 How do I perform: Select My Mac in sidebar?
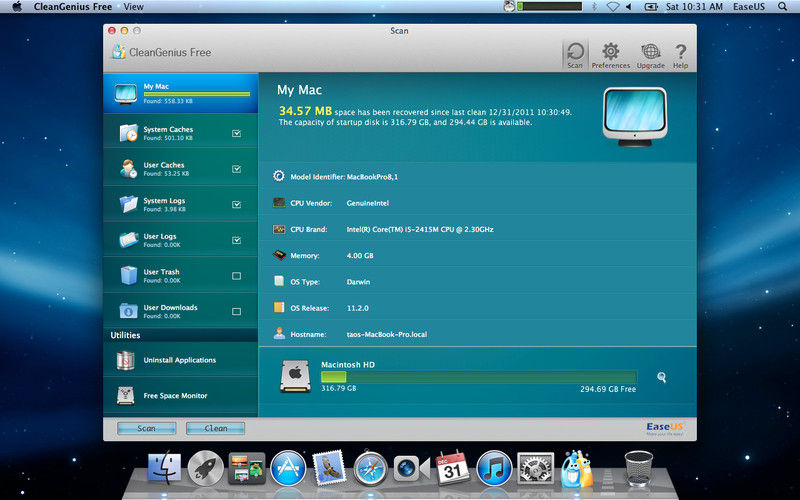coord(181,93)
